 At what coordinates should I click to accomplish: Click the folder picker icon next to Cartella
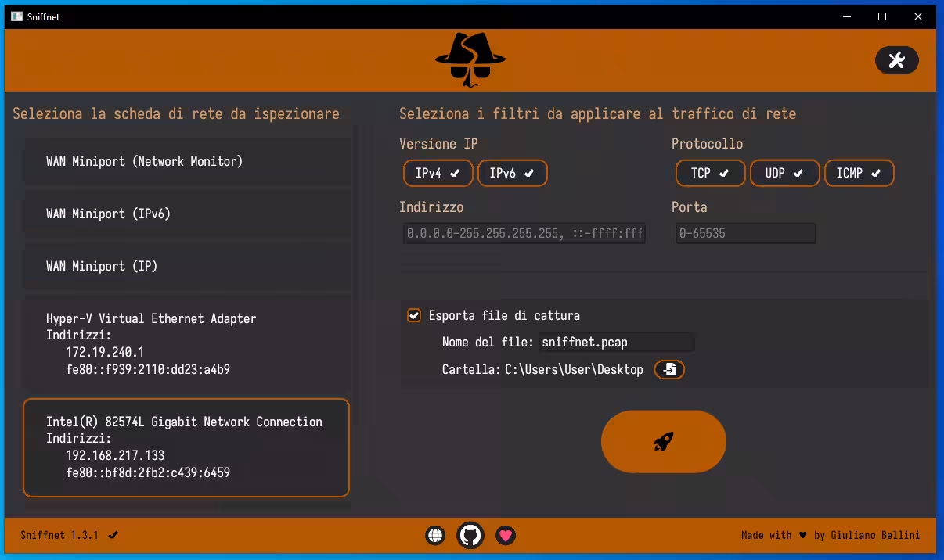point(669,369)
